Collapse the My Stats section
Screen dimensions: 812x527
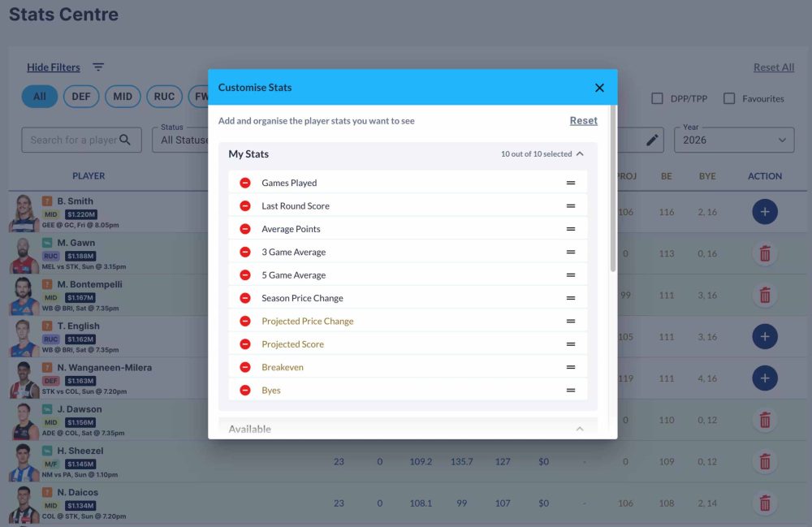[x=580, y=153]
